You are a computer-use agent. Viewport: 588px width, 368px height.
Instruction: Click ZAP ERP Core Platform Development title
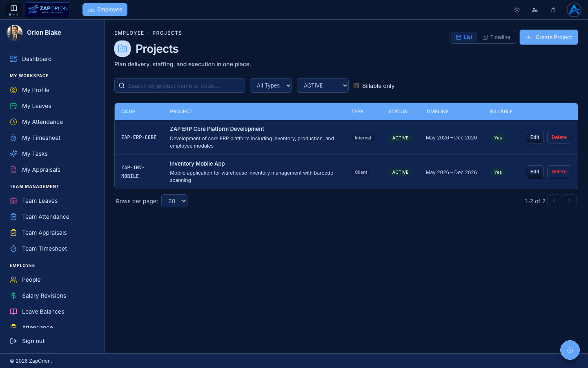click(x=217, y=129)
